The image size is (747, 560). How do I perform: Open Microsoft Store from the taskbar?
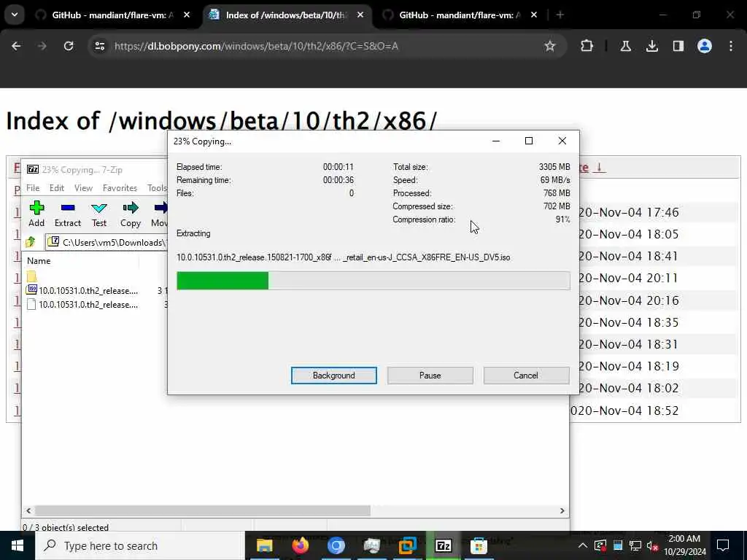(479, 545)
